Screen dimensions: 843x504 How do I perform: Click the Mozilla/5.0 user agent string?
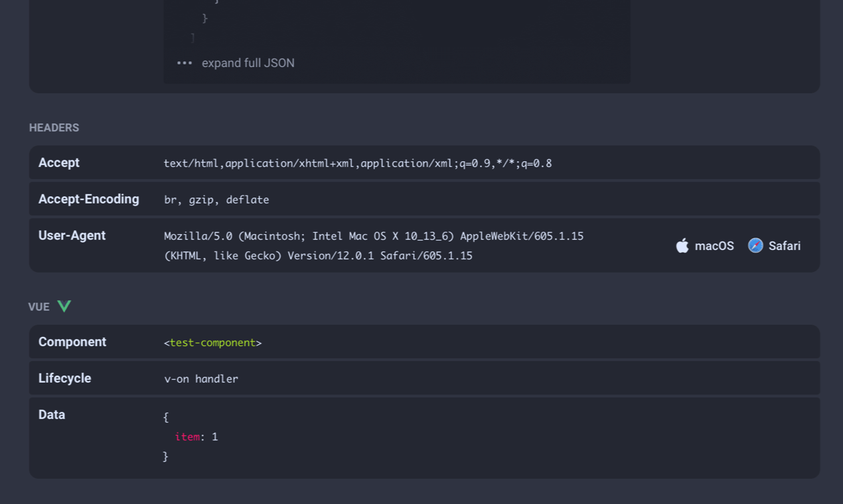pyautogui.click(x=374, y=245)
